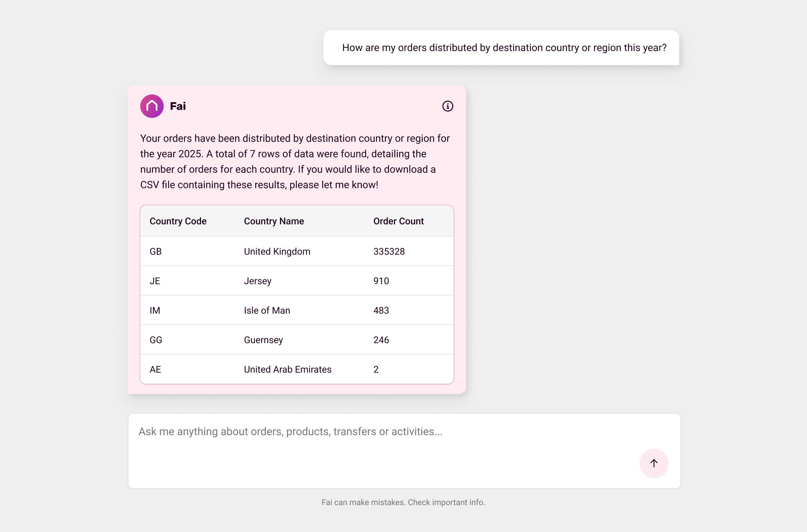The image size is (807, 532).
Task: Select the Country Name column header
Action: pyautogui.click(x=273, y=221)
